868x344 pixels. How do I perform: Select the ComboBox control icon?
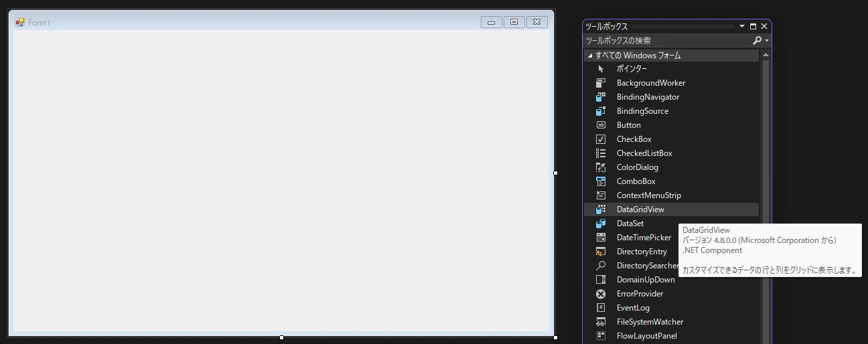pyautogui.click(x=601, y=181)
